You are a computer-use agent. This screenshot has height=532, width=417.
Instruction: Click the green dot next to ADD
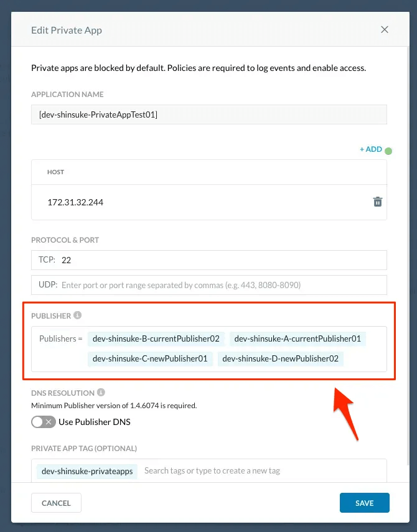pos(388,151)
